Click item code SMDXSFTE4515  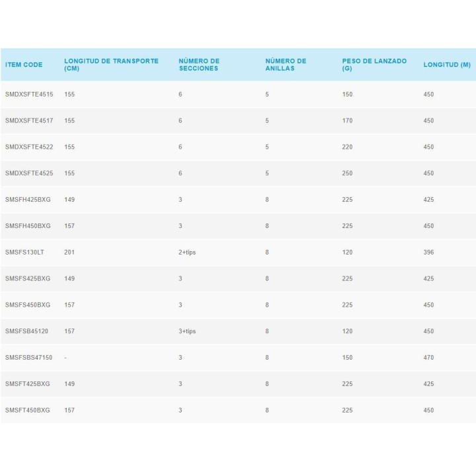(29, 95)
